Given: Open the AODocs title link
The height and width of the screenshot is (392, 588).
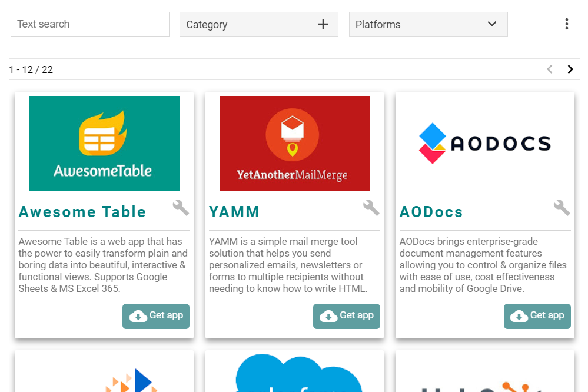Looking at the screenshot, I should click(x=431, y=212).
